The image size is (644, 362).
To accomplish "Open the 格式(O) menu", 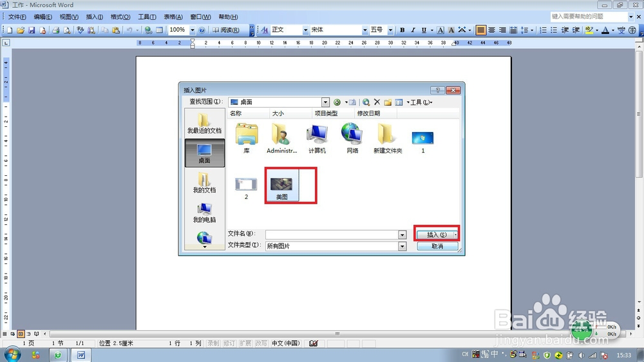I will 120,17.
